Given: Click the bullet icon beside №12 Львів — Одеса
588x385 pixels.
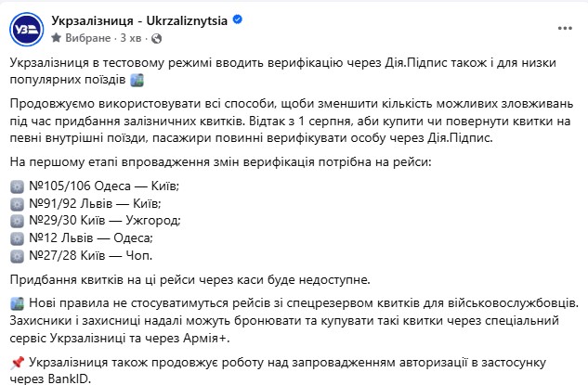Looking at the screenshot, I should [x=18, y=237].
